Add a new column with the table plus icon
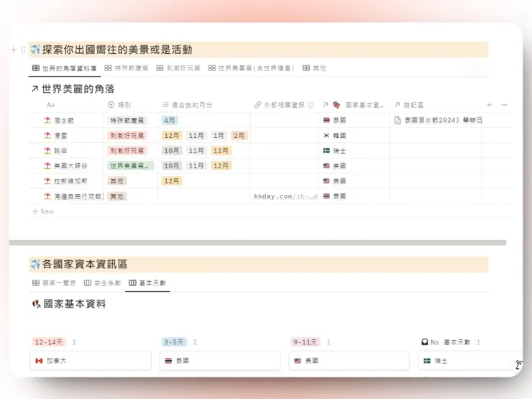Viewport: 532px width, 399px height. [490, 105]
